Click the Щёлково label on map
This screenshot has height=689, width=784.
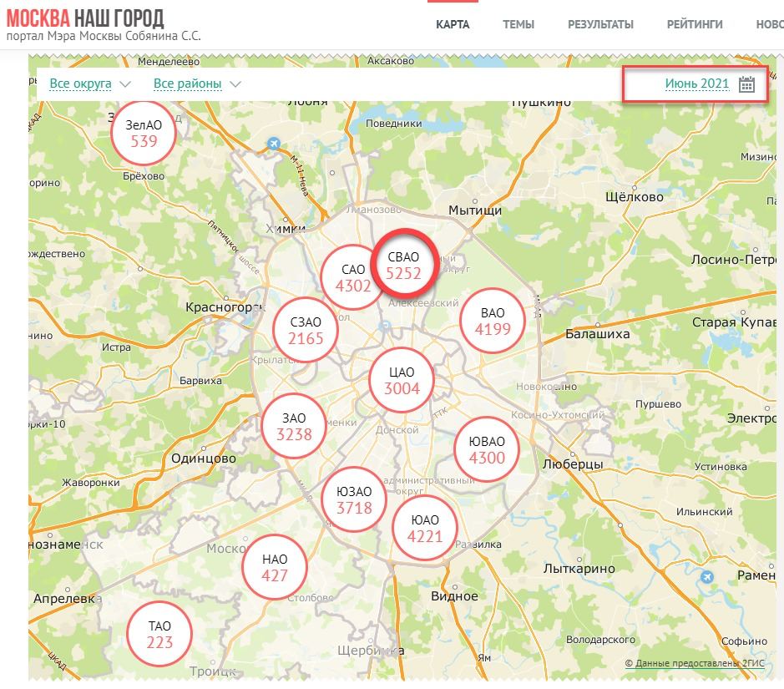pyautogui.click(x=635, y=197)
